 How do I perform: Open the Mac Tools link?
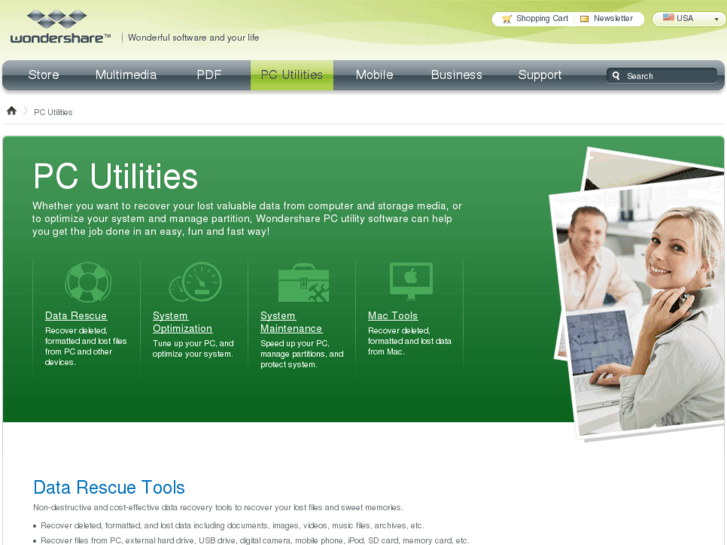[393, 316]
